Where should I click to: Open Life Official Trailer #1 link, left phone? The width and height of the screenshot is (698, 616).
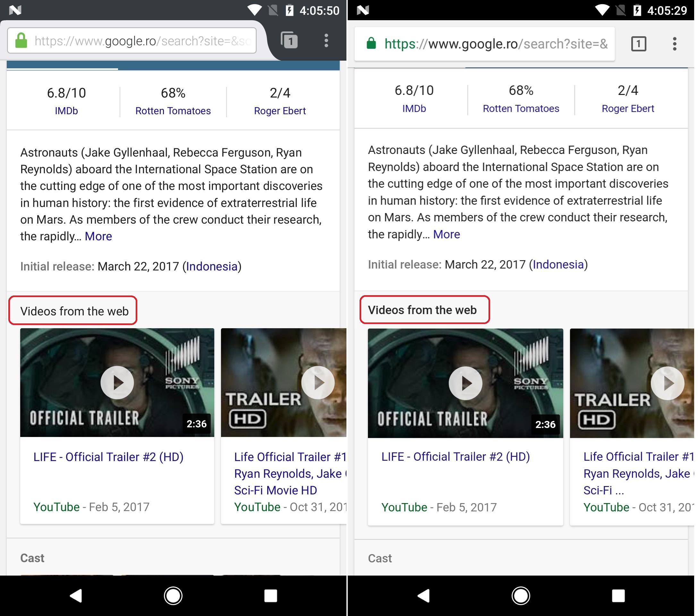[x=290, y=474]
